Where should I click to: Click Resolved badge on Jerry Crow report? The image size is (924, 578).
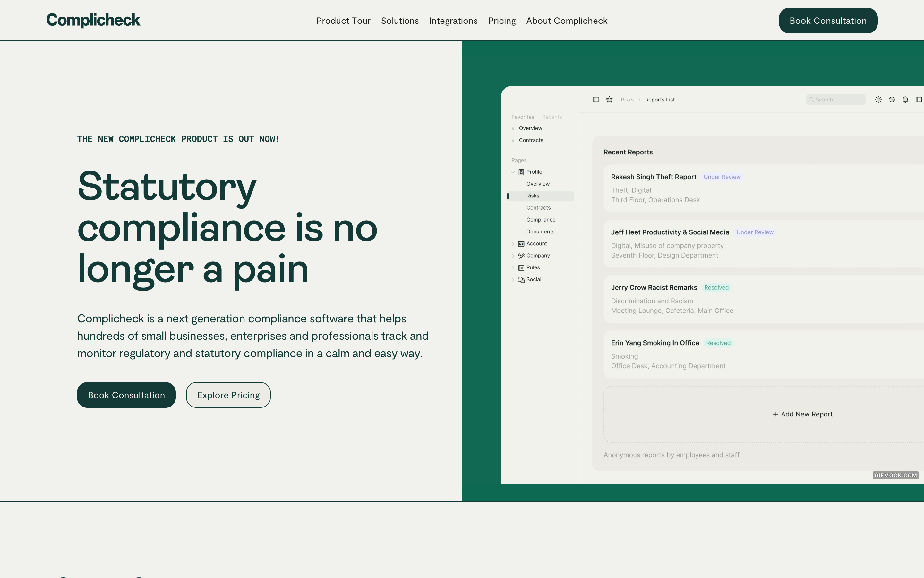[x=716, y=288]
